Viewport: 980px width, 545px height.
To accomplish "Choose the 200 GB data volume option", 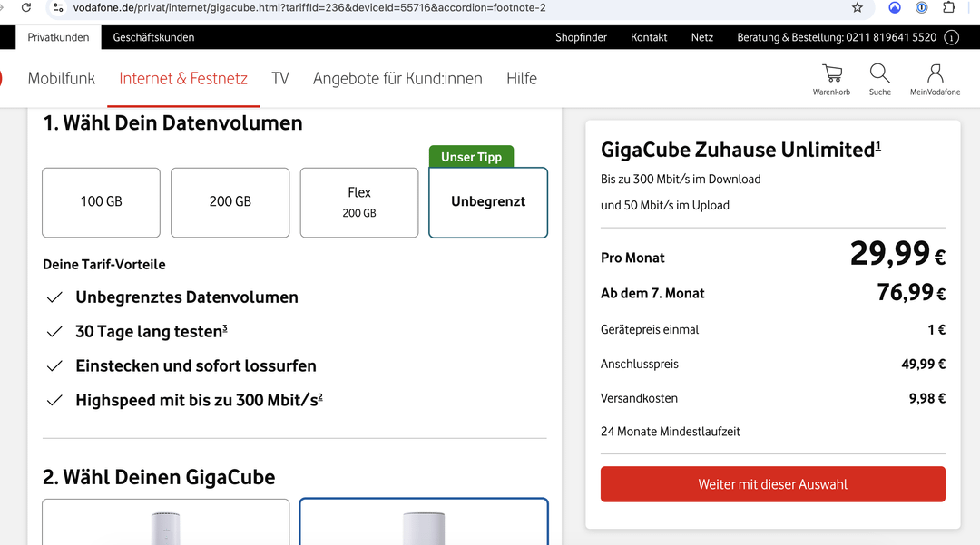I will tap(230, 202).
